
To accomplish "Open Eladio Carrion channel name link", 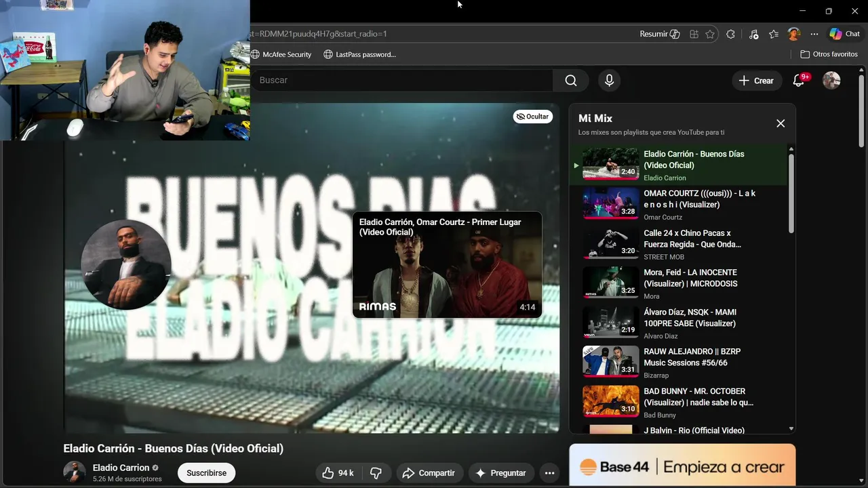I will 121,468.
